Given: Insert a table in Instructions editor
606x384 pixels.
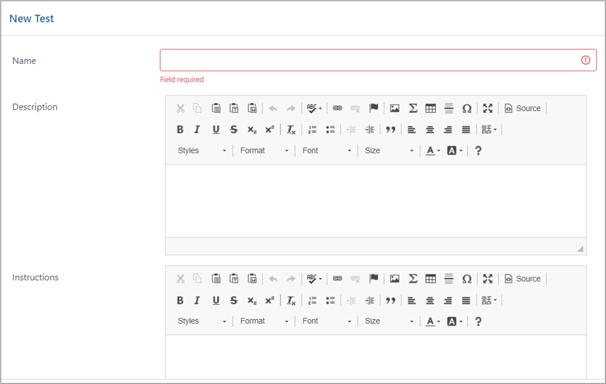Looking at the screenshot, I should tap(431, 279).
